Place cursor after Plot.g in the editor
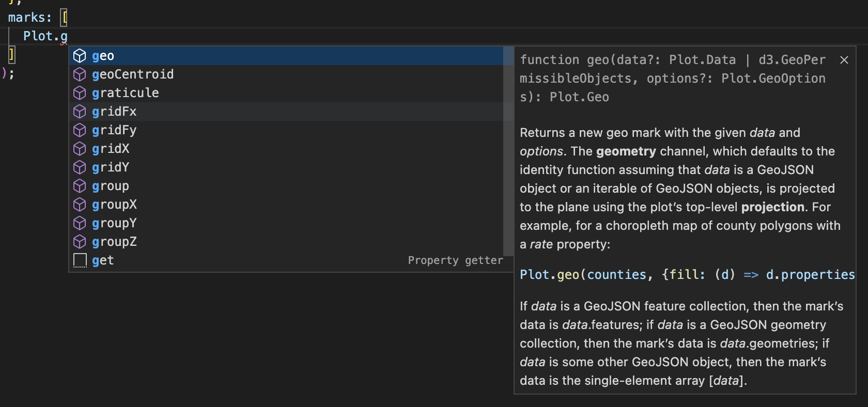868x407 pixels. [x=68, y=36]
